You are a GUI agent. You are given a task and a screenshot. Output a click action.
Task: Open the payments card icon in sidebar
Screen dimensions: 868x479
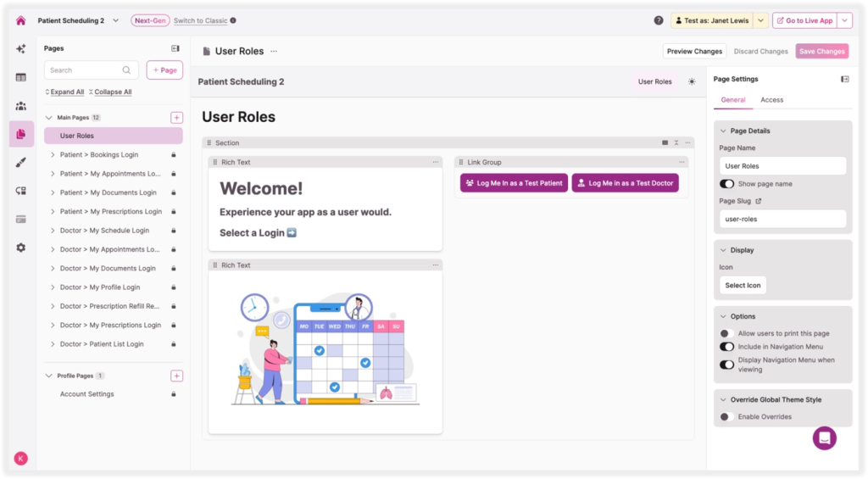(21, 220)
